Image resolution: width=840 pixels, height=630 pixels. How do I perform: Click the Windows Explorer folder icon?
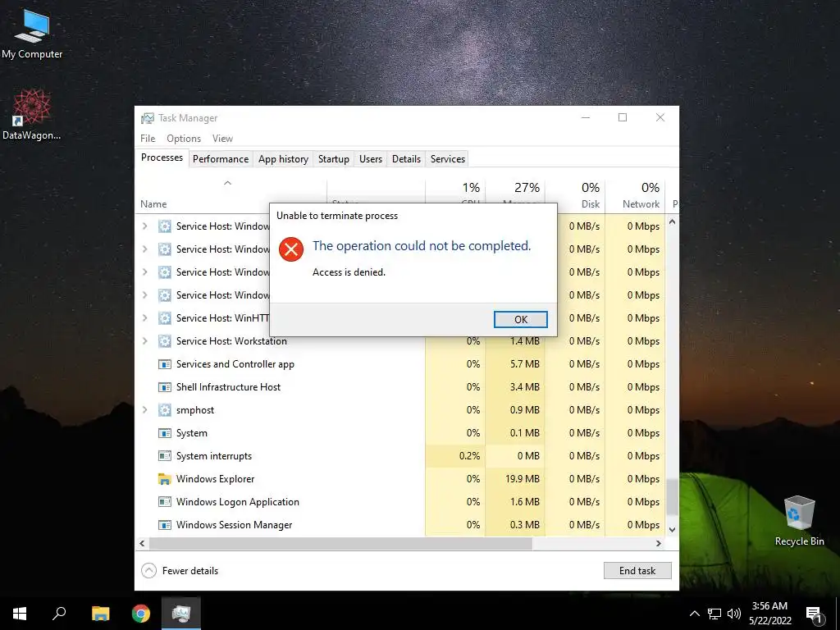(164, 479)
